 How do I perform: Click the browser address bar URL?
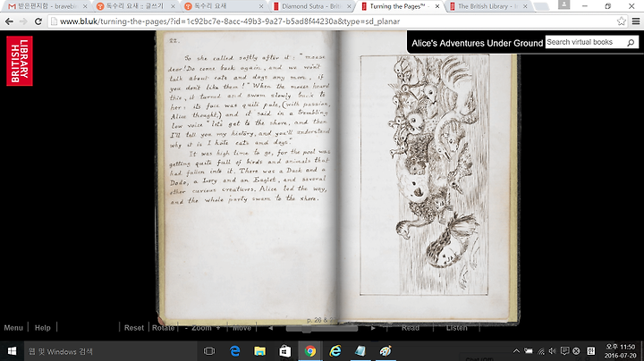coord(230,21)
